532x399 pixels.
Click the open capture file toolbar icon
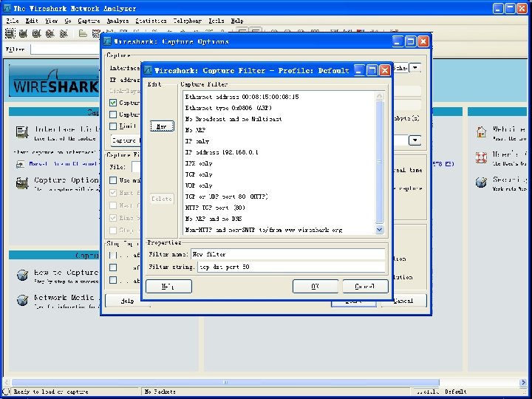83,33
